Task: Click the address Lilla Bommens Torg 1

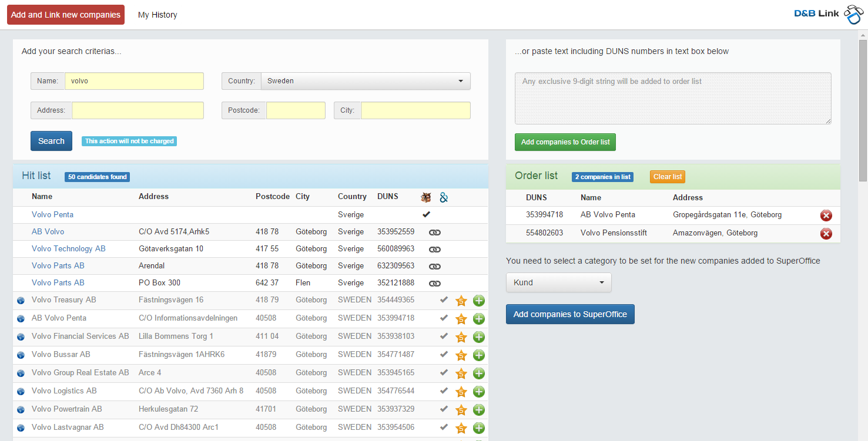Action: (176, 336)
